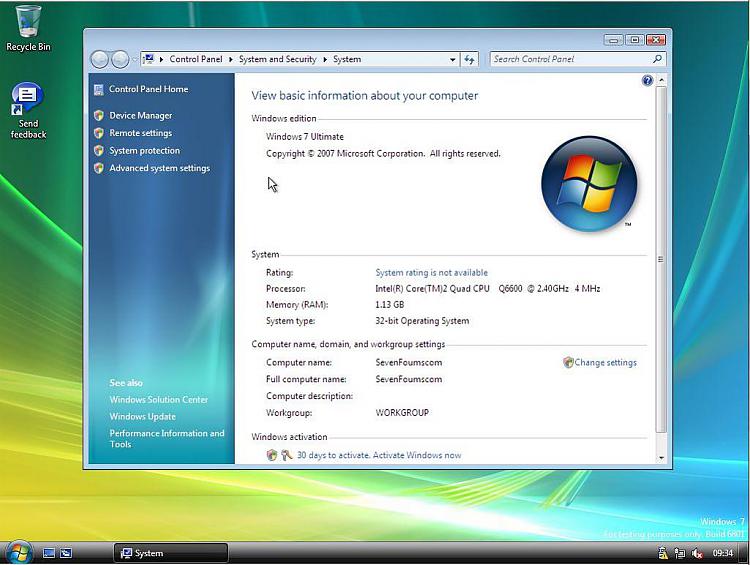Open the Recycle Bin desktop icon
The image size is (750, 565).
[28, 28]
